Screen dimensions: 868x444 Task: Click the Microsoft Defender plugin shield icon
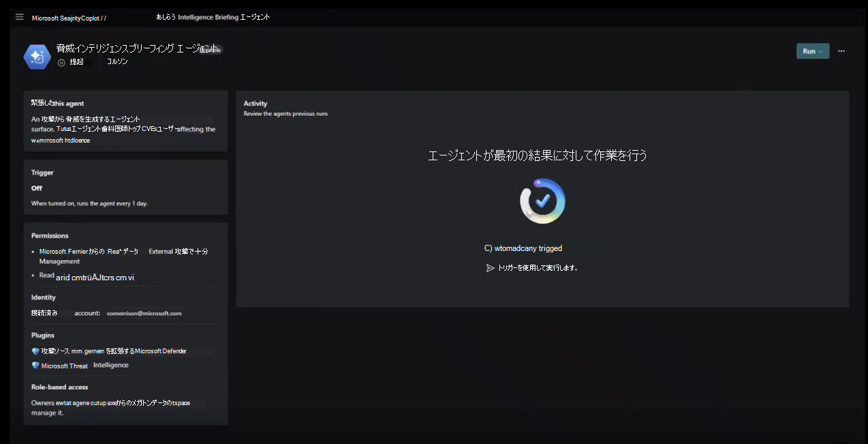click(x=35, y=351)
